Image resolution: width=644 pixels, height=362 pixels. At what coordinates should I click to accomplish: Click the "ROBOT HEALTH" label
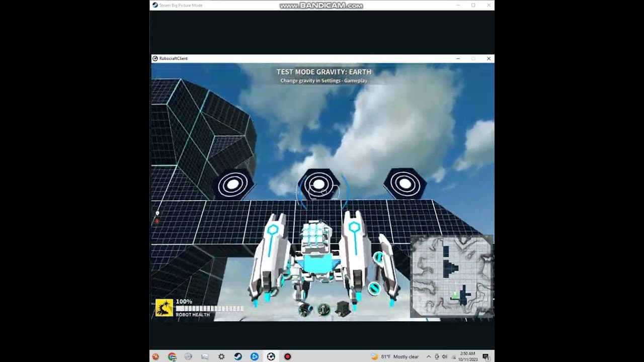click(x=193, y=315)
